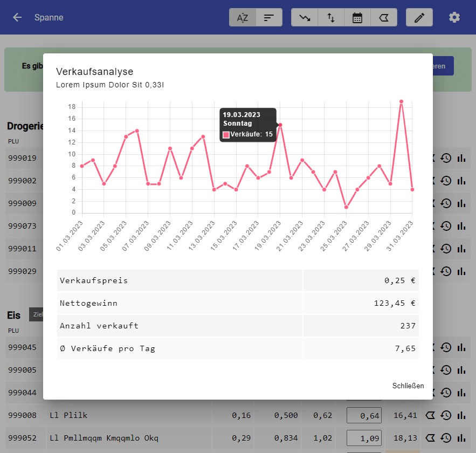Toggle the up-down arrows button
The width and height of the screenshot is (476, 453).
[331, 18]
